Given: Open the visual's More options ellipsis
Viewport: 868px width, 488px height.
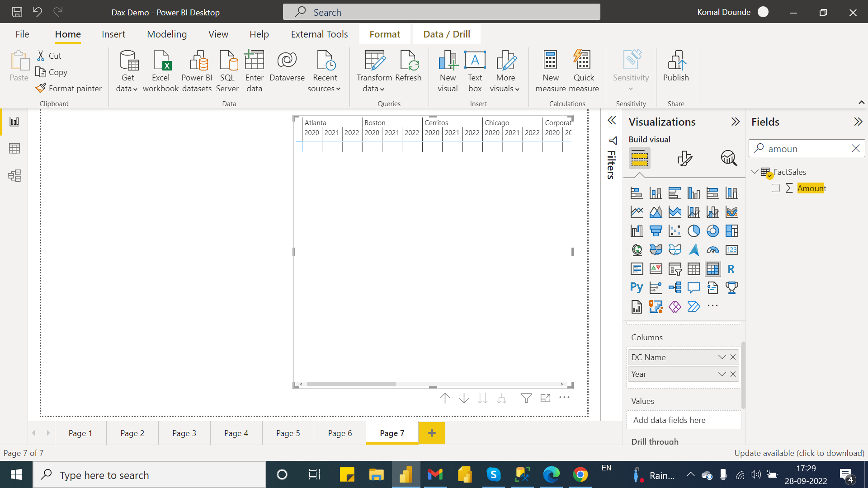Looking at the screenshot, I should pos(564,398).
